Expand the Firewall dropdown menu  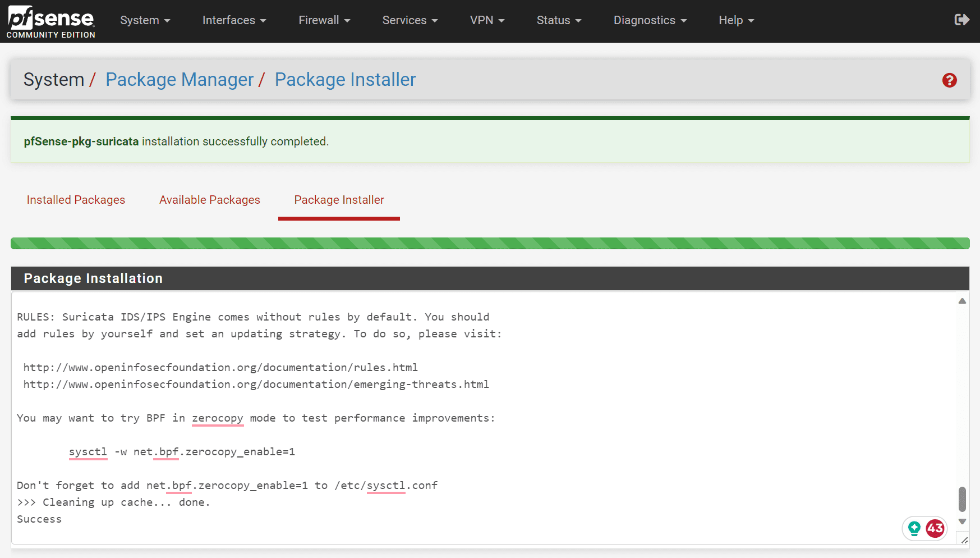pos(324,20)
